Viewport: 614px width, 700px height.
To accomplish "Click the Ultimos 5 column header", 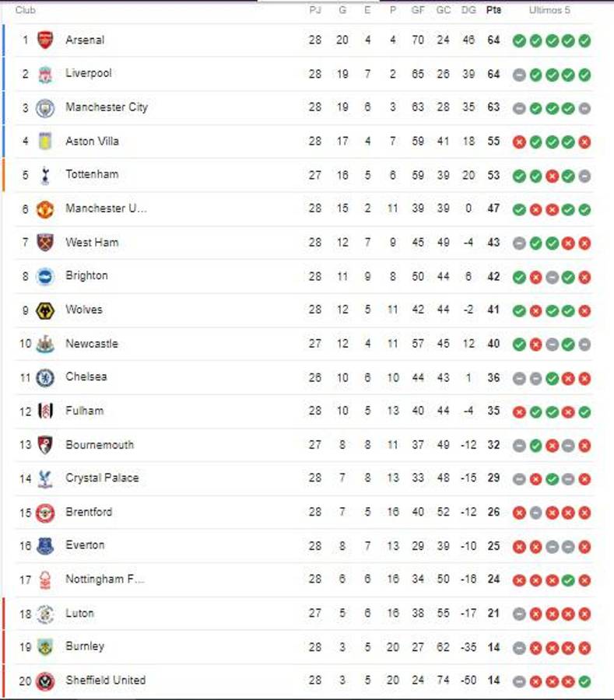I will coord(546,11).
